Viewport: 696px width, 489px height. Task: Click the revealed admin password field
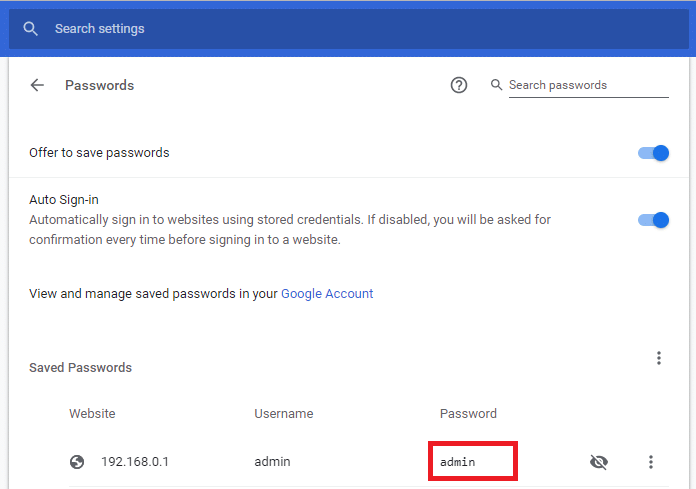click(x=473, y=461)
